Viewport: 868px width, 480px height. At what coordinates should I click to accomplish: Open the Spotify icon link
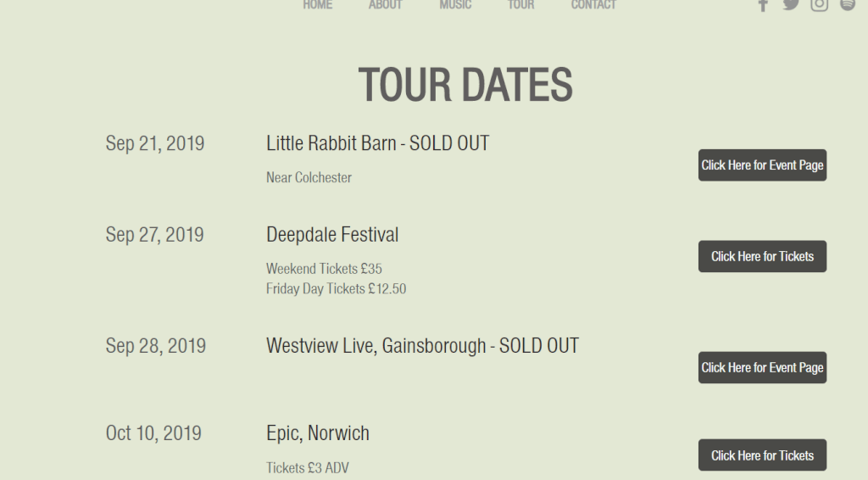click(x=847, y=4)
